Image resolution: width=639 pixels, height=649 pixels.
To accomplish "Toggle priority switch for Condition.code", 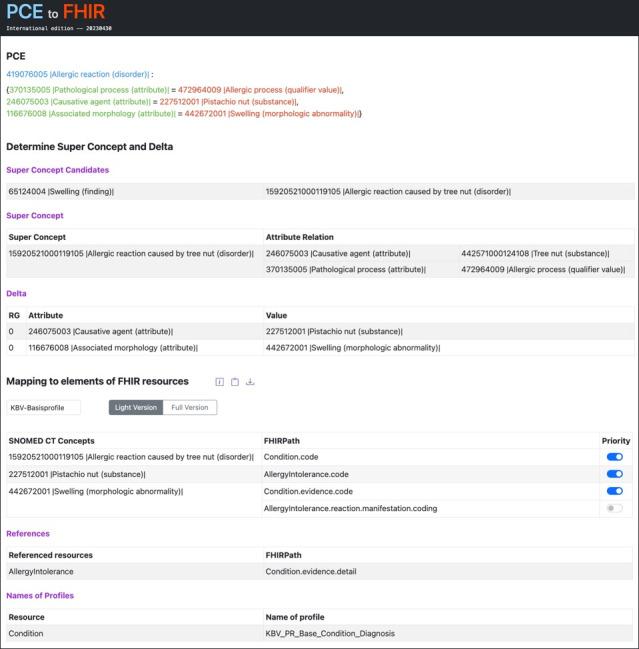I will click(x=614, y=457).
